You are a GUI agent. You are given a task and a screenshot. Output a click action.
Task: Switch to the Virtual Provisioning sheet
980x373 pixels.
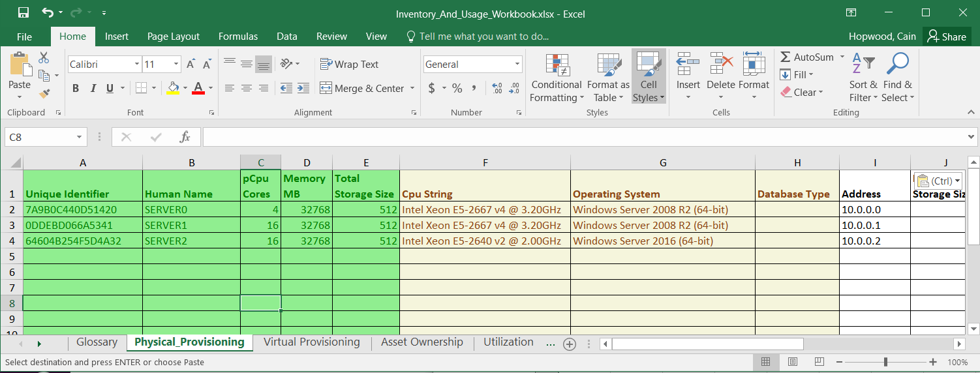[311, 342]
